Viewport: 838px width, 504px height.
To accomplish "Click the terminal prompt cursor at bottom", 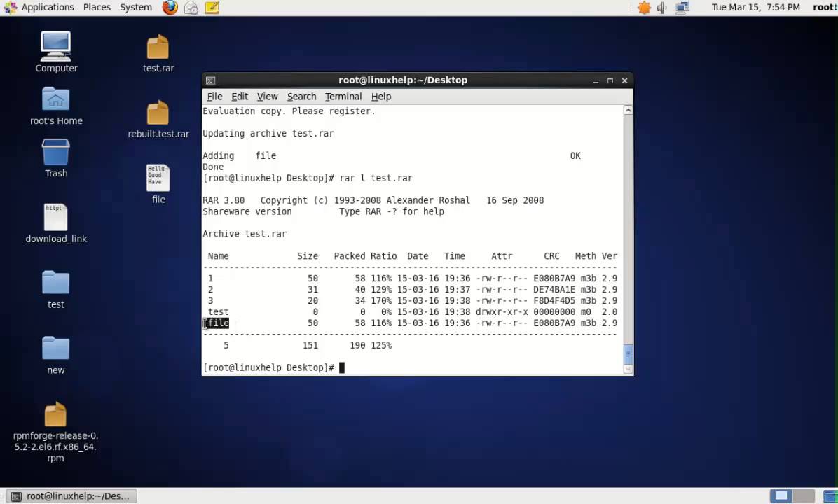I will [x=342, y=368].
